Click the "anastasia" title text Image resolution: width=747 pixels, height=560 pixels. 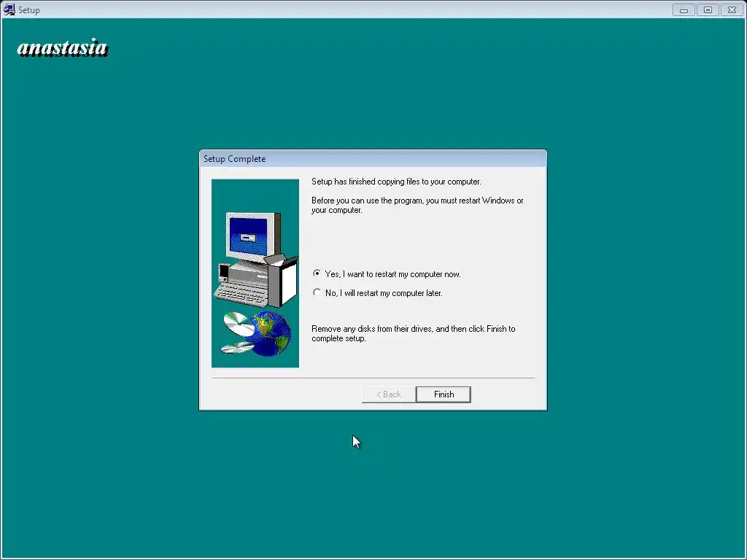(x=63, y=47)
